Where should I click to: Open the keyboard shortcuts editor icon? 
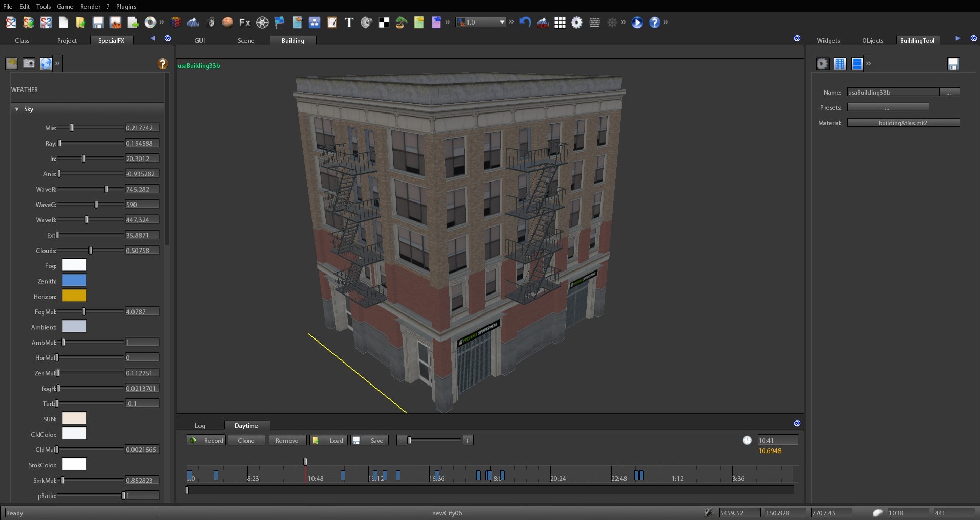click(x=594, y=22)
